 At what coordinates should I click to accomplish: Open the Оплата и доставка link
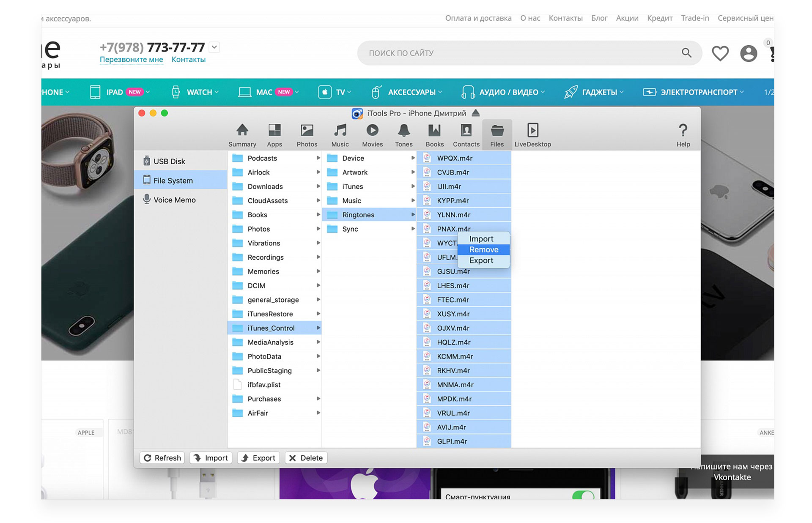(478, 18)
